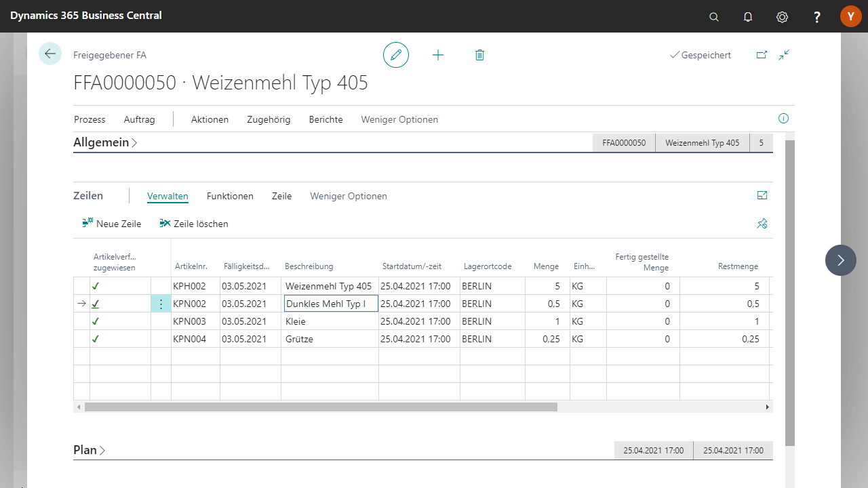Screen dimensions: 868x488
Task: Click the Lagerortcode column header
Action: [x=488, y=266]
